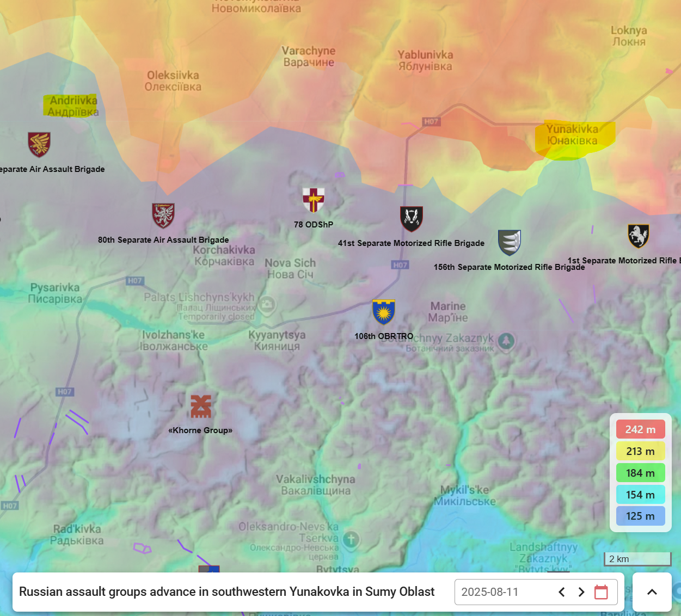681x616 pixels.
Task: Click the headline about Russian assault groups
Action: click(227, 592)
